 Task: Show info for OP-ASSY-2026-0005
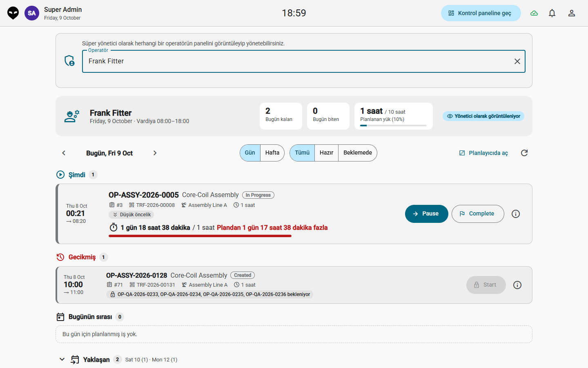pos(516,214)
